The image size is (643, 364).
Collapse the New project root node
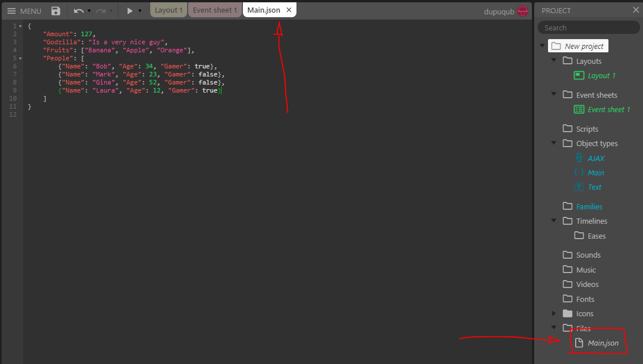542,46
